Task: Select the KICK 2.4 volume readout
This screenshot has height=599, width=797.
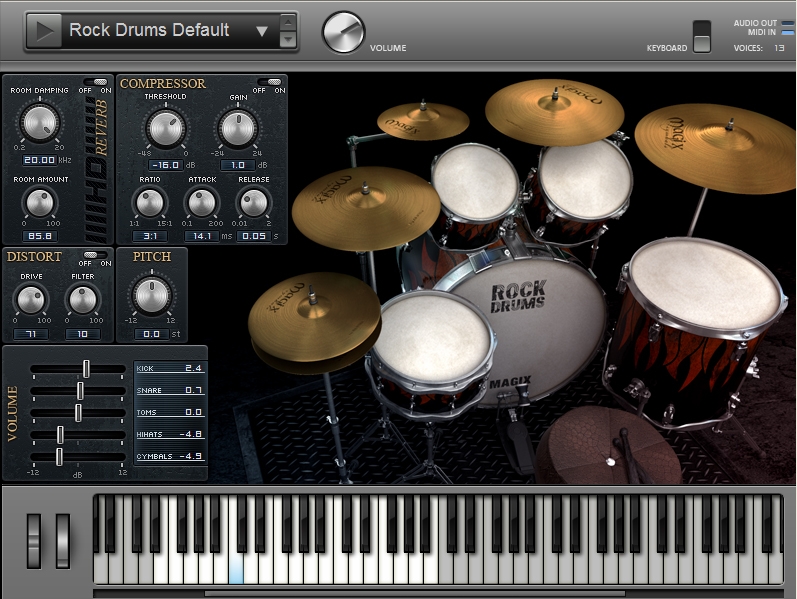Action: (169, 368)
